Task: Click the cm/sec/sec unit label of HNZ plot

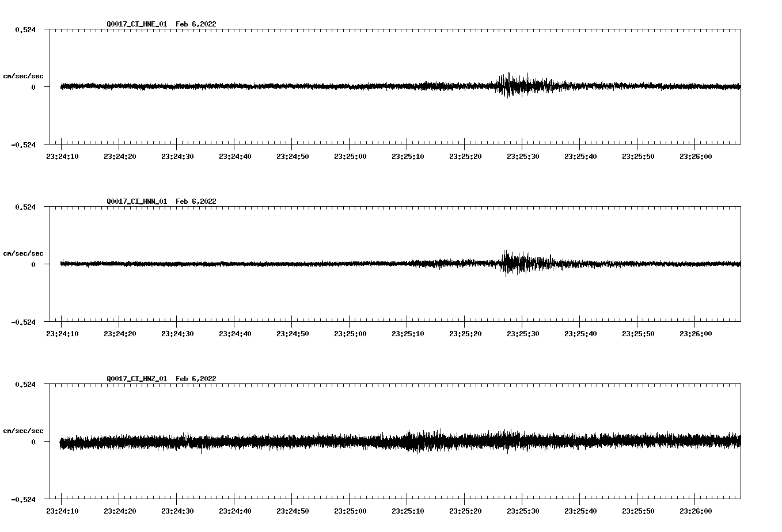Action: pyautogui.click(x=24, y=431)
